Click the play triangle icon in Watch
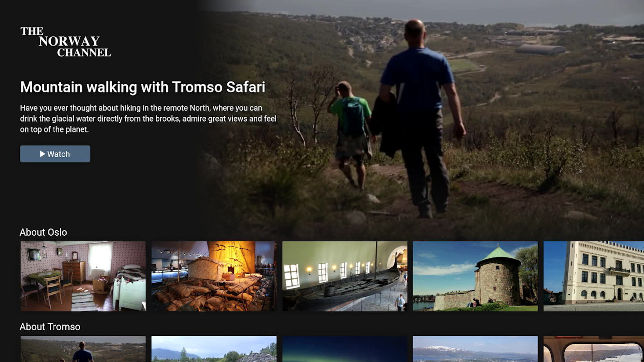The height and width of the screenshot is (362, 644). 43,154
